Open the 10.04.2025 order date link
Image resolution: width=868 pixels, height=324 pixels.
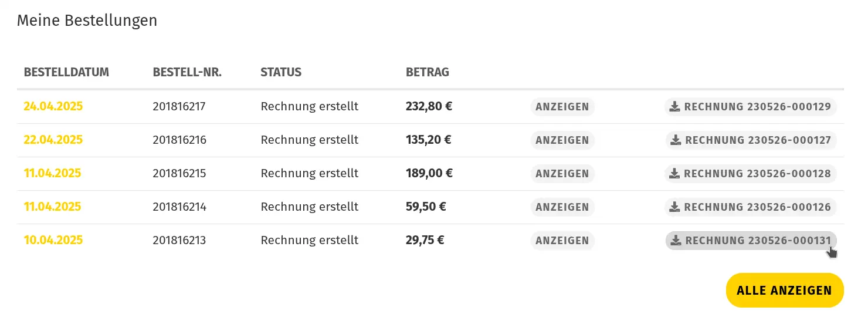53,241
